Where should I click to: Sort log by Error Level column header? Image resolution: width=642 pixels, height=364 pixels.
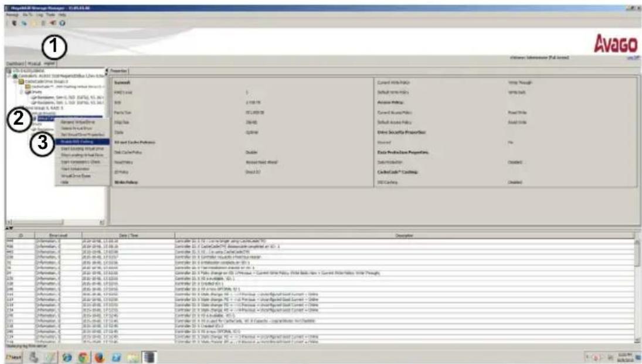(59, 236)
